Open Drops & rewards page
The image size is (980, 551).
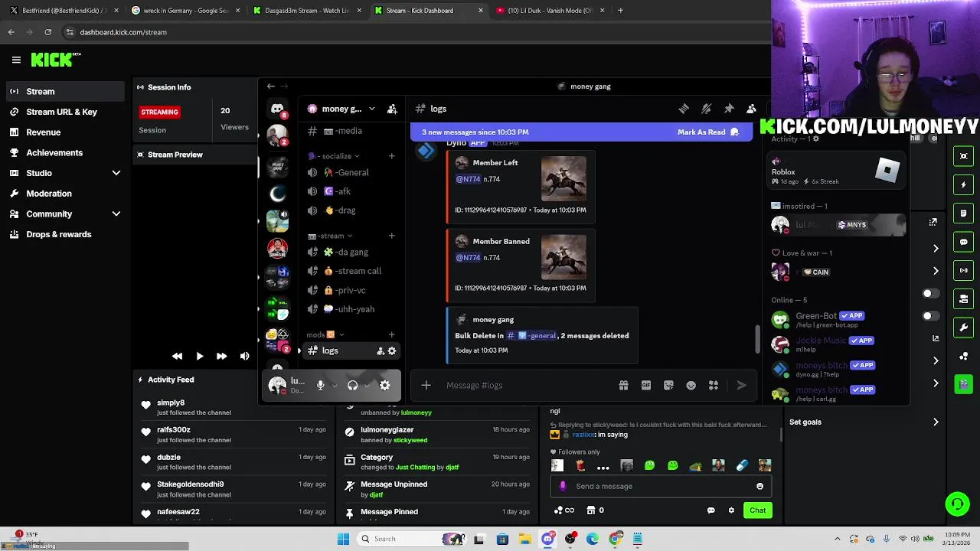point(59,235)
